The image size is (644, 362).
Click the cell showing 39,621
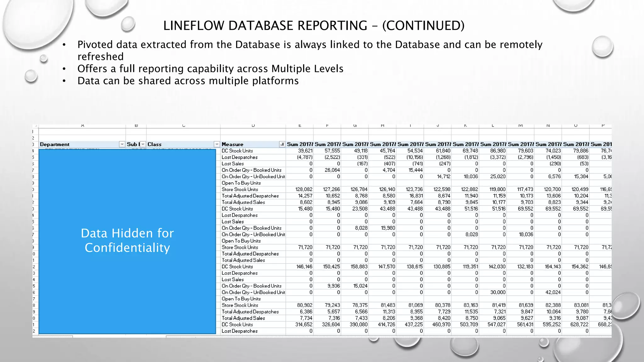click(304, 151)
